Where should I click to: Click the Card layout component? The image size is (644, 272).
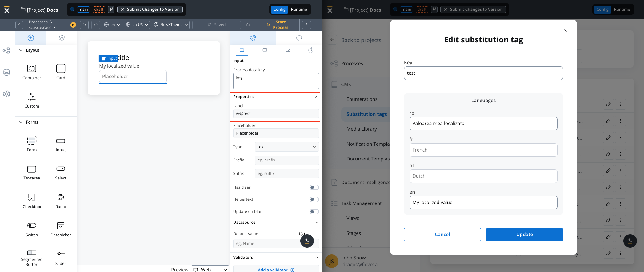click(61, 72)
